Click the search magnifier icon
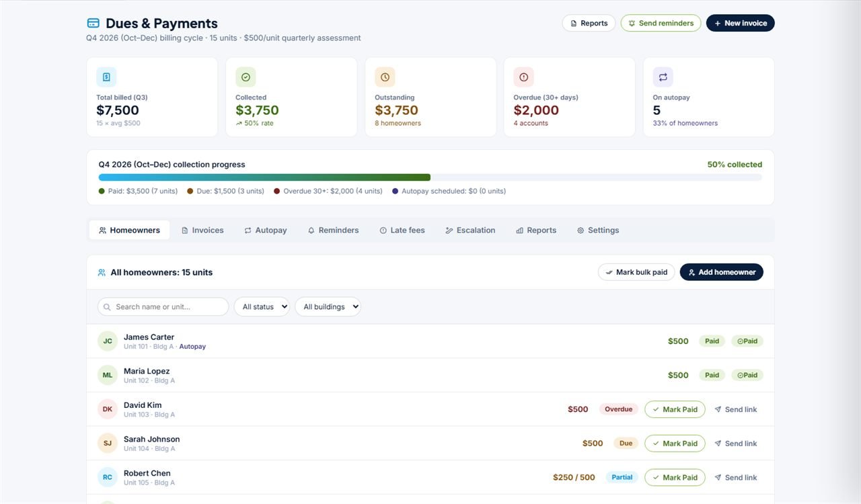The height and width of the screenshot is (504, 861). click(107, 307)
